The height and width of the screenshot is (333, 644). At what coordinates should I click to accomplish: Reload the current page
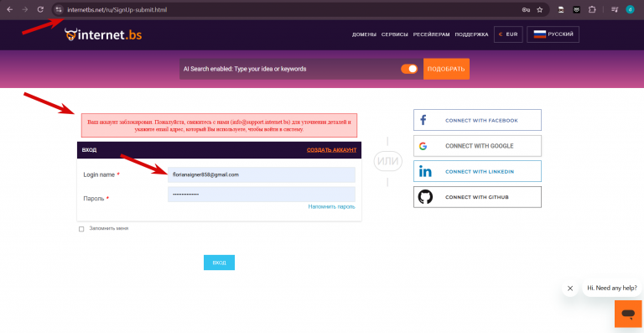click(x=40, y=9)
